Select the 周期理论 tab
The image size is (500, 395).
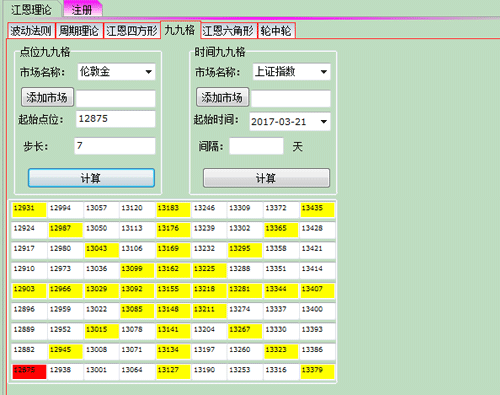79,31
